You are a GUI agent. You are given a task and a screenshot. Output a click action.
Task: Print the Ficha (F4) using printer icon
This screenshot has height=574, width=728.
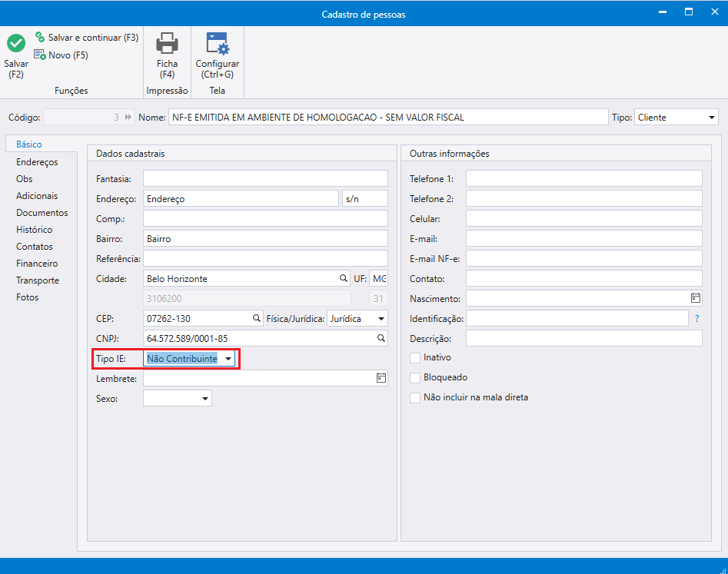pos(167,43)
